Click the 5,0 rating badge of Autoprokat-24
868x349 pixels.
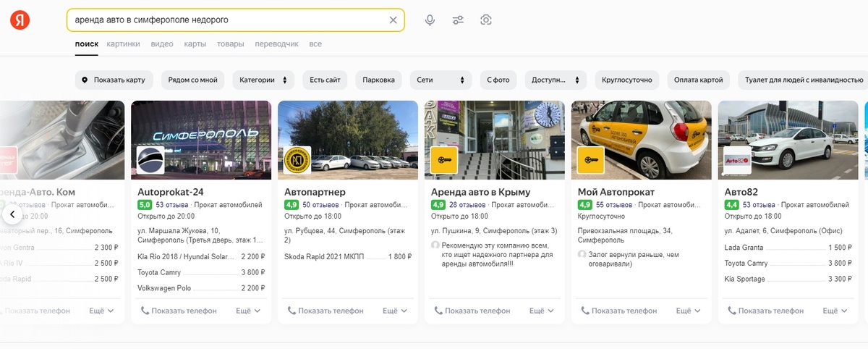[x=145, y=205]
